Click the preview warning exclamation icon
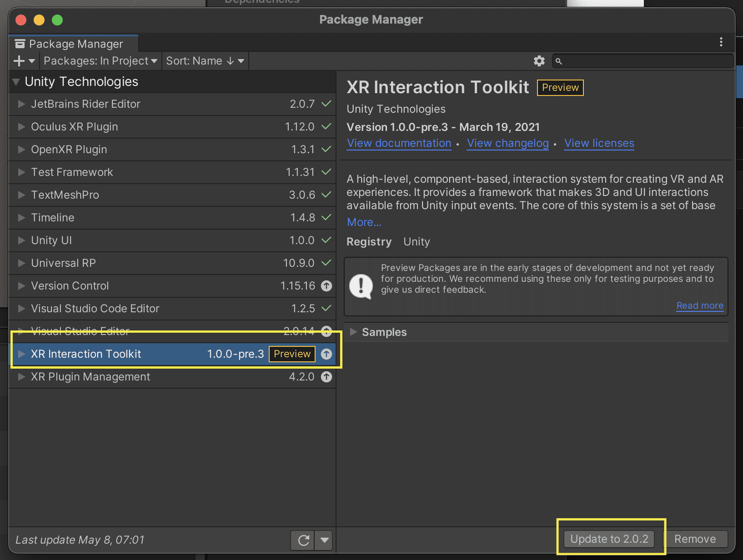Screen dimensions: 743x560 361,286
